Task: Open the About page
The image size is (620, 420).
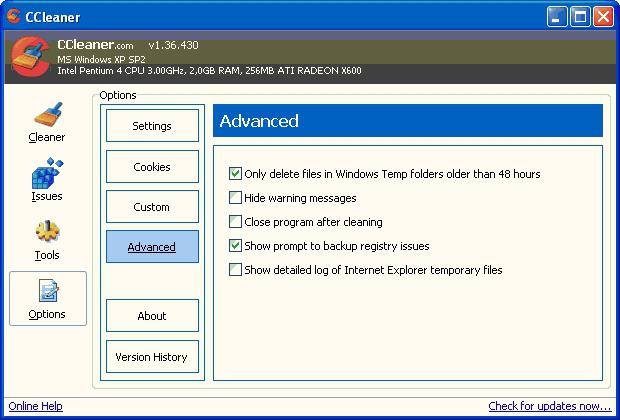Action: 152,316
